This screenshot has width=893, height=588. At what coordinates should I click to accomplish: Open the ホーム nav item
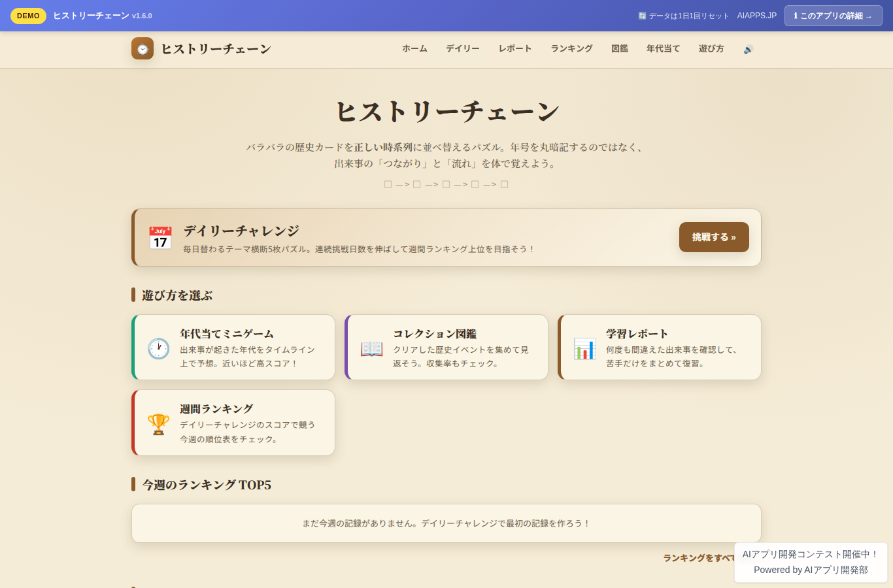click(414, 49)
